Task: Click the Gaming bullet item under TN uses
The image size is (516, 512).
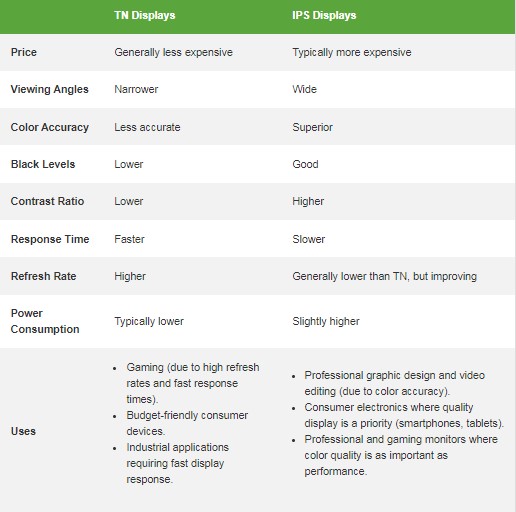Action: (x=193, y=383)
